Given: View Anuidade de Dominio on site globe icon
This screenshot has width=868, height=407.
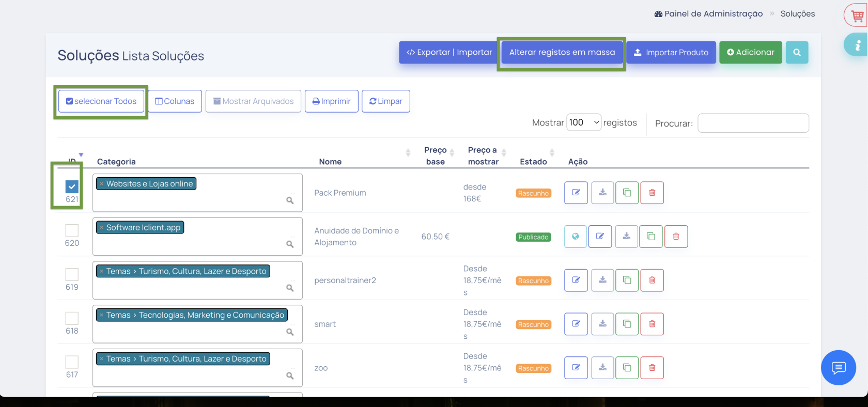Looking at the screenshot, I should 576,237.
